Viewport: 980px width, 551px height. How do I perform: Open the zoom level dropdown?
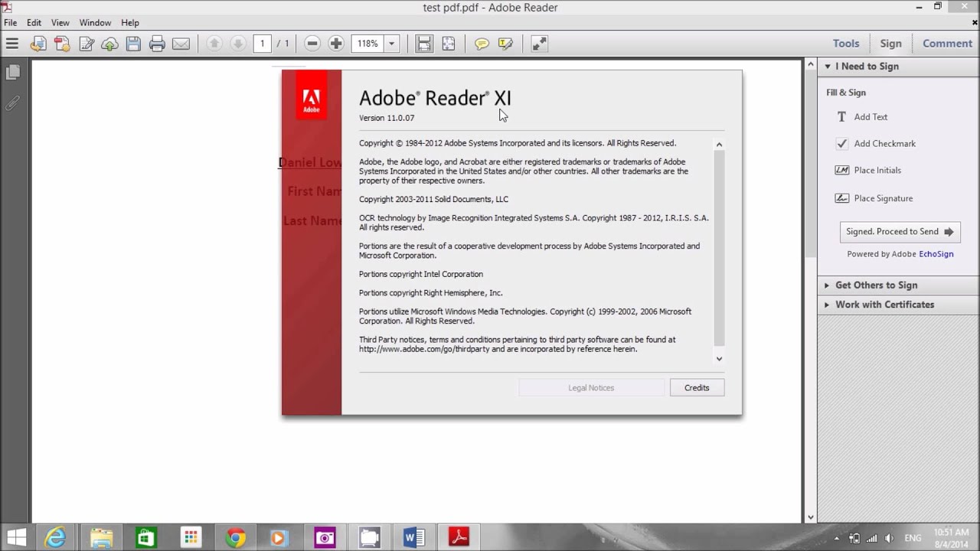click(x=391, y=44)
